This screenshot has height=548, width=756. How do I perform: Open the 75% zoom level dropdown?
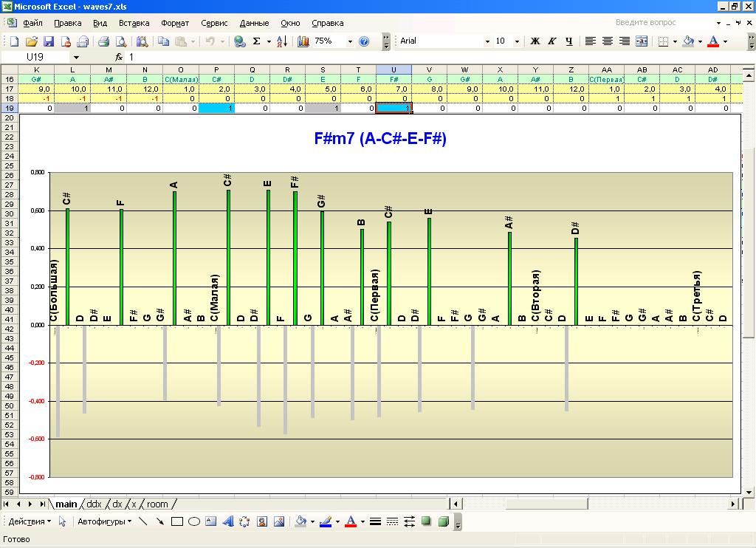tap(350, 41)
